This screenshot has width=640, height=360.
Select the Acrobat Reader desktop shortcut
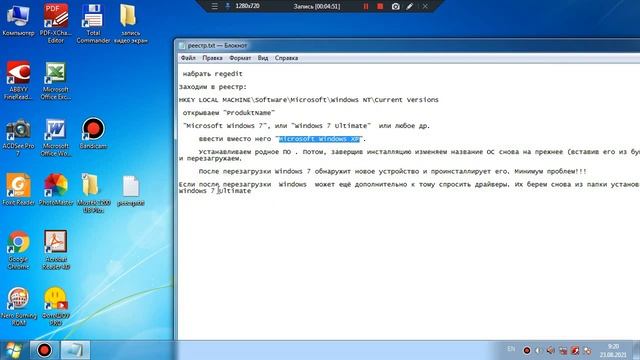tap(56, 250)
